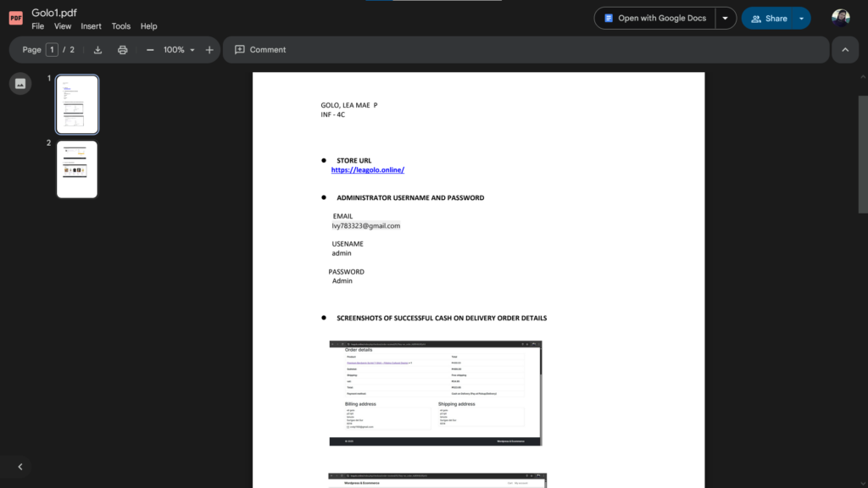
Task: Open the Insert menu
Action: click(x=91, y=26)
